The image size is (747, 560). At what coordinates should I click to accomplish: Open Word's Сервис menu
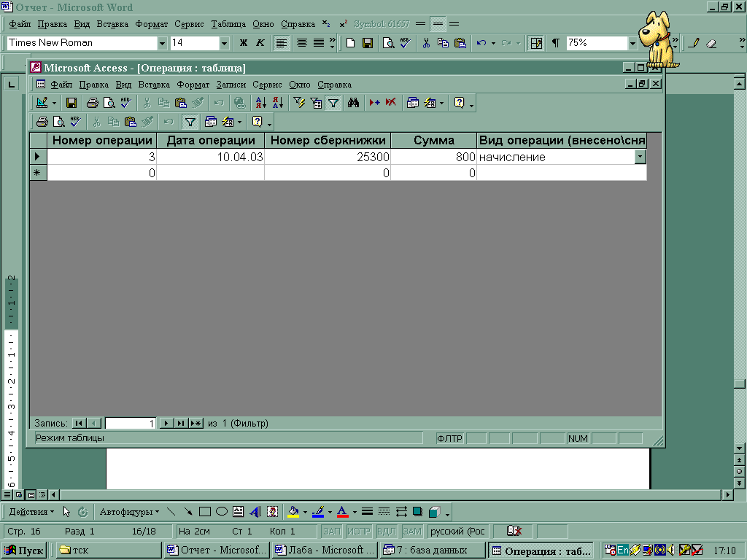coord(189,24)
